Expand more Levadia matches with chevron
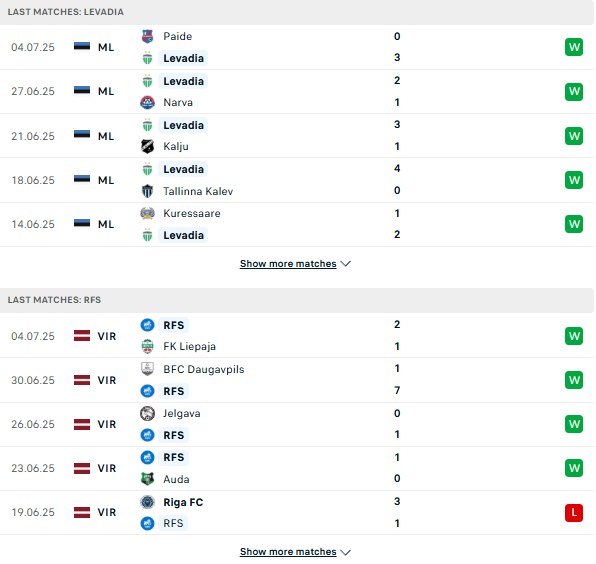 click(346, 264)
